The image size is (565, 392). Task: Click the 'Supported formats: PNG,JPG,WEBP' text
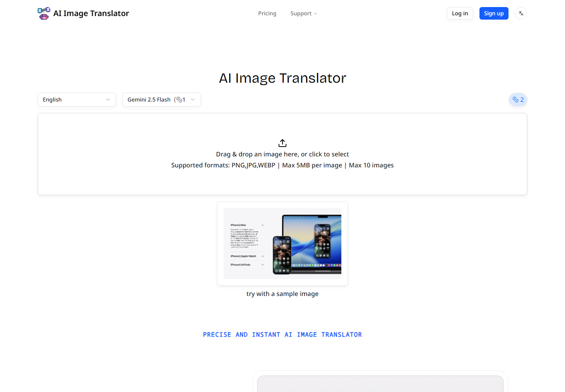click(223, 165)
